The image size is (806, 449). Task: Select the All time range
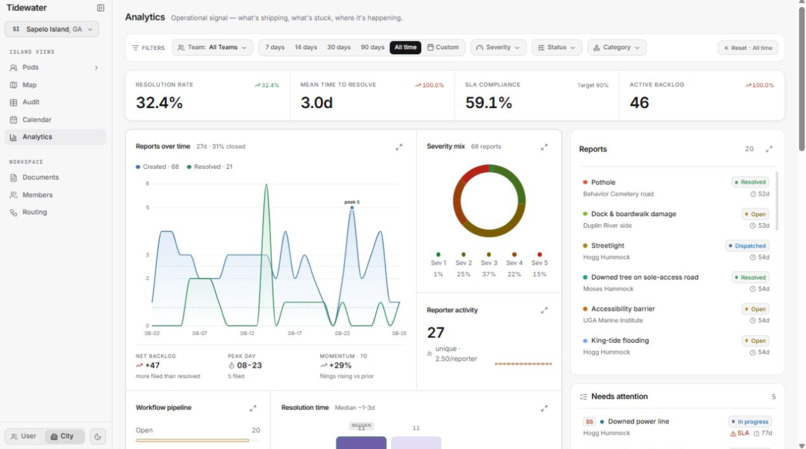click(405, 47)
